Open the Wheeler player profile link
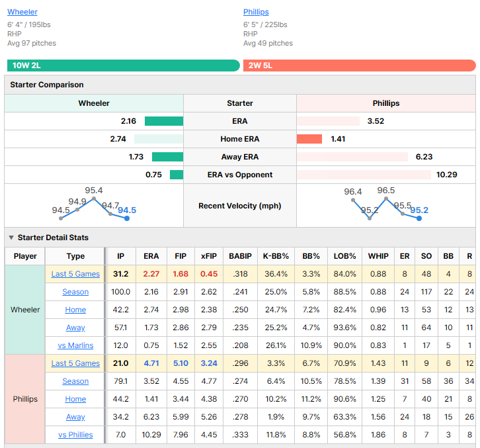Screen dimensions: 480x448 click(22, 12)
